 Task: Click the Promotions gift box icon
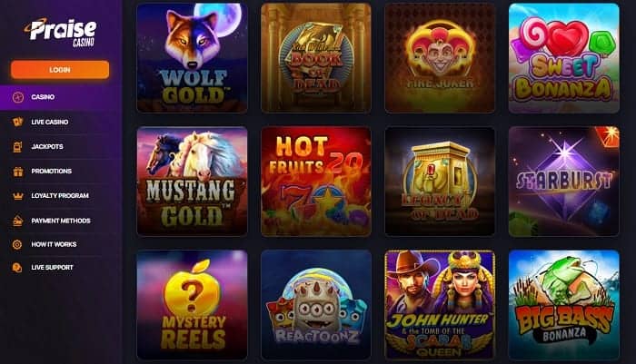pos(18,172)
